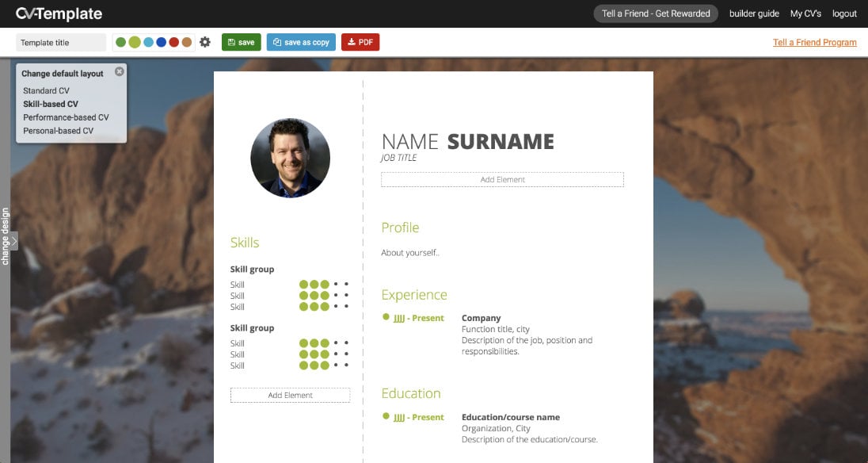This screenshot has width=868, height=463.
Task: Choose the Skill-based CV layout
Action: [51, 104]
